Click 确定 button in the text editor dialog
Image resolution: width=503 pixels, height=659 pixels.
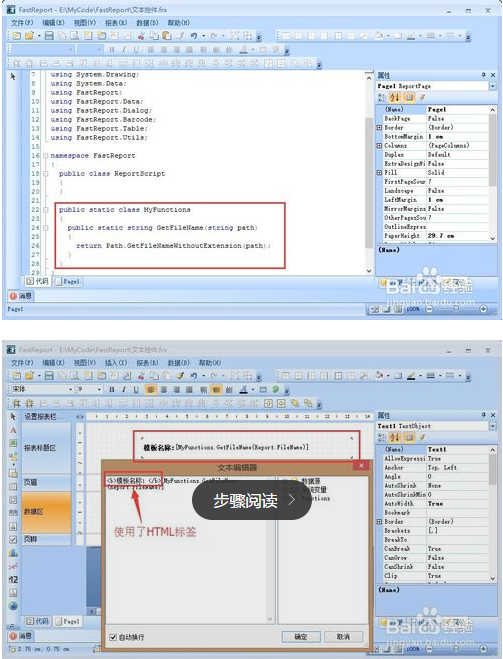click(301, 637)
